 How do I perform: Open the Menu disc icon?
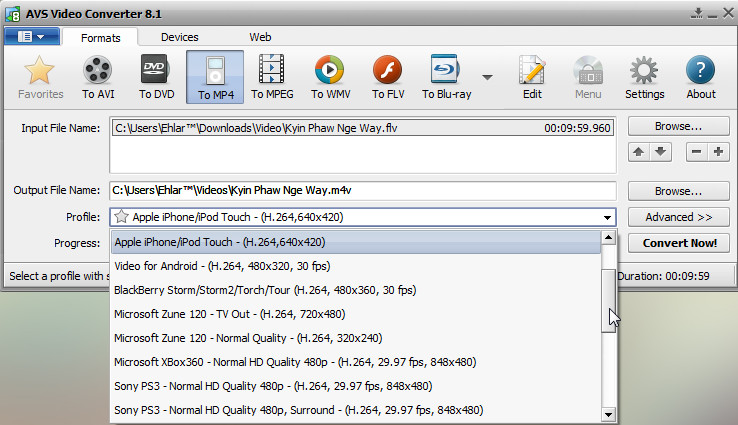[588, 70]
